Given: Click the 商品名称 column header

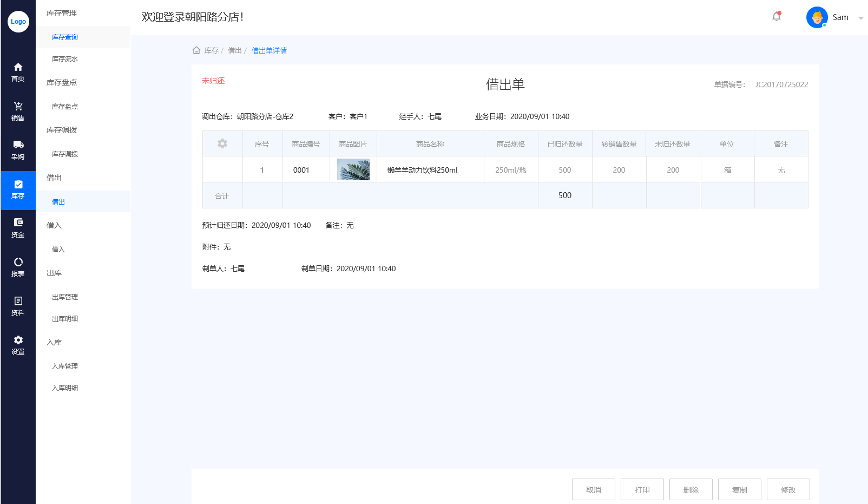Looking at the screenshot, I should [430, 143].
